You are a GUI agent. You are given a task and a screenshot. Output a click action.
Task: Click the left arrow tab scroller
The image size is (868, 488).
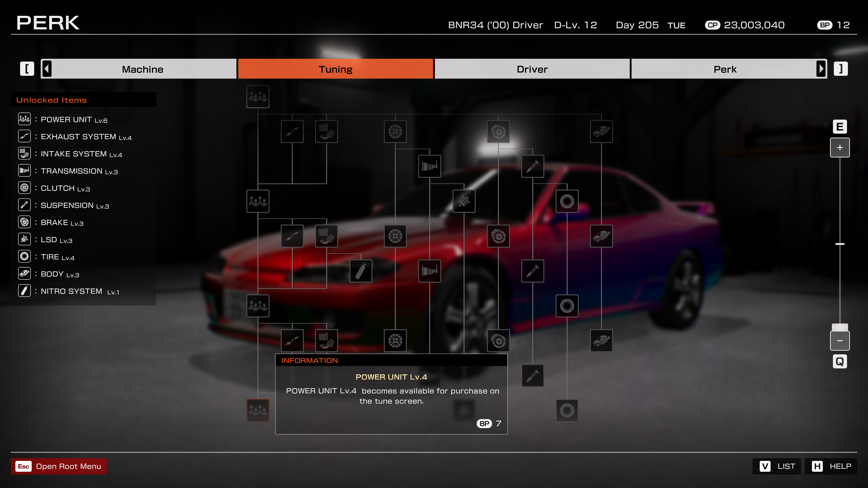click(47, 69)
